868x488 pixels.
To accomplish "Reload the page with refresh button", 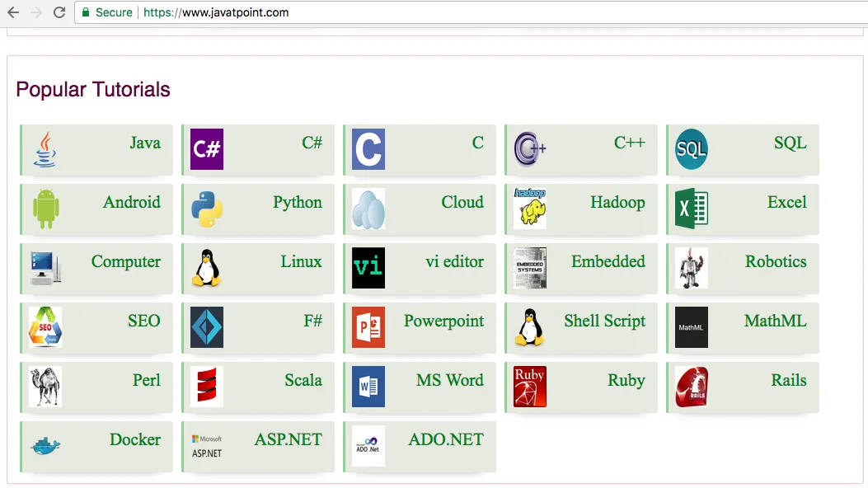I will point(59,12).
